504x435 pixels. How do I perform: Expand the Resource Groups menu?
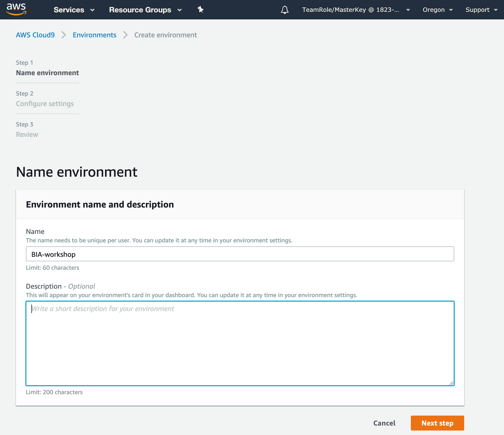[145, 10]
